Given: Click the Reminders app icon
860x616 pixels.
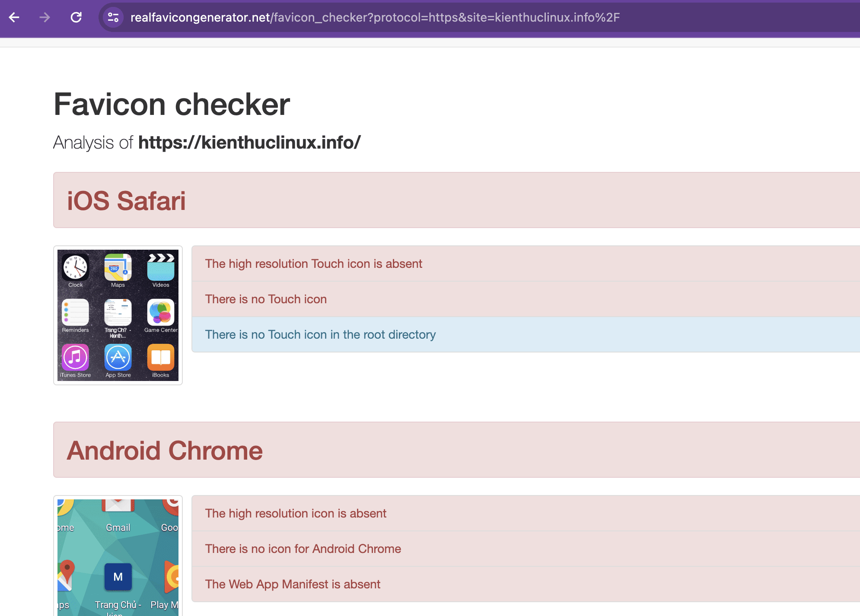Looking at the screenshot, I should 75,312.
